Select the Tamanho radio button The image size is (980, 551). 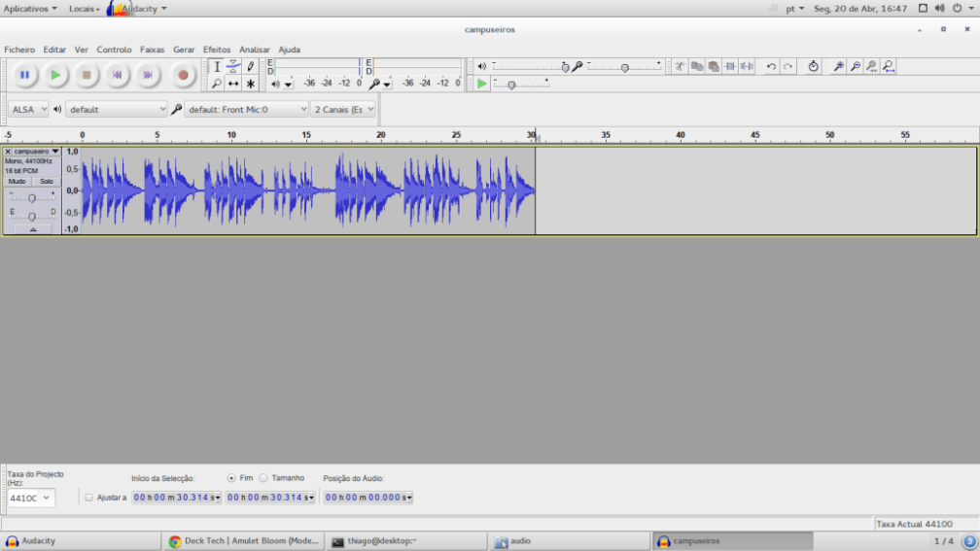pos(263,478)
